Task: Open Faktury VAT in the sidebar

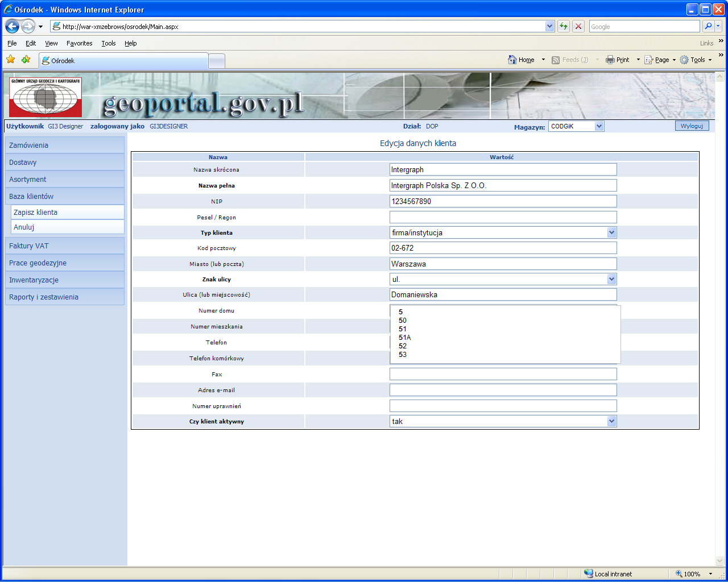Action: tap(65, 246)
